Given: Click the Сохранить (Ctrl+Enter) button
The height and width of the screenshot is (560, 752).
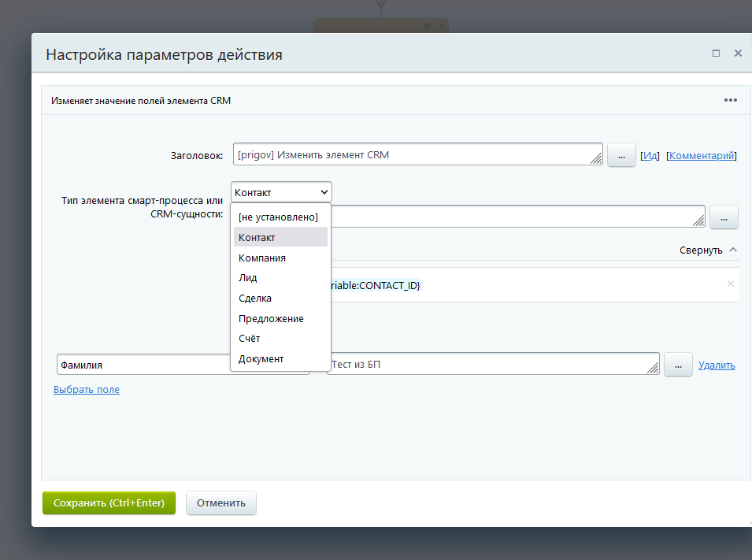Looking at the screenshot, I should [x=109, y=503].
